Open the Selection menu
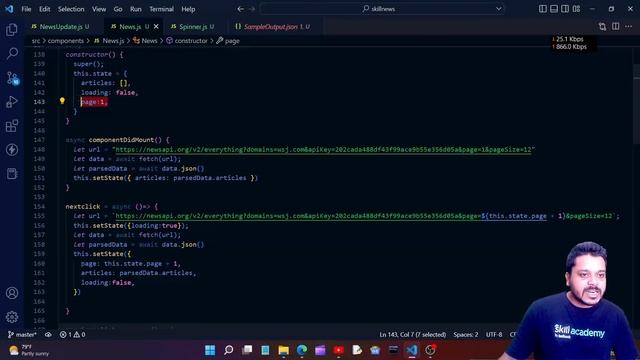Viewport: 640px width, 360px height. coord(71,9)
